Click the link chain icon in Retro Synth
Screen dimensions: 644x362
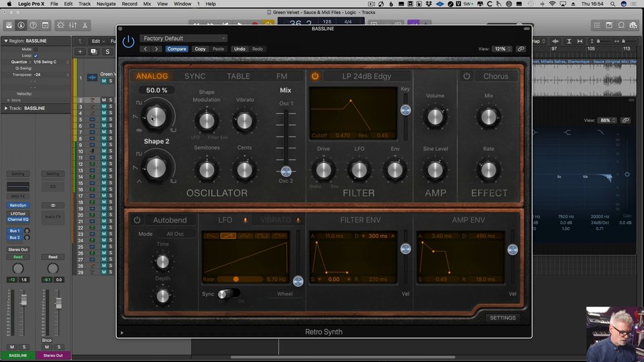(x=521, y=49)
